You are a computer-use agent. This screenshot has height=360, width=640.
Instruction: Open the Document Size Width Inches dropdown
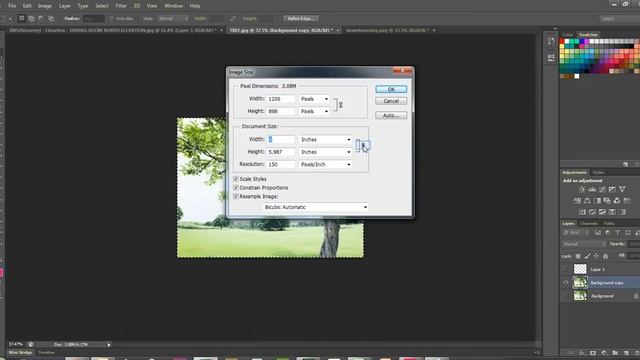point(325,140)
